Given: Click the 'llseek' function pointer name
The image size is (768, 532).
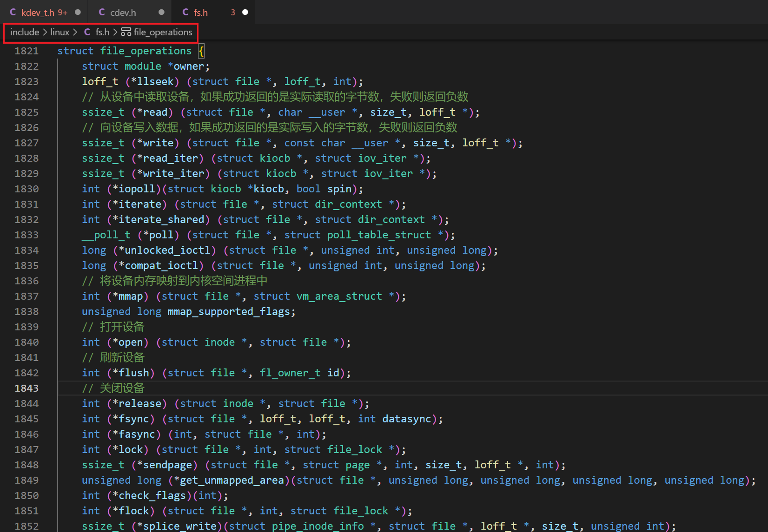Looking at the screenshot, I should [x=155, y=82].
